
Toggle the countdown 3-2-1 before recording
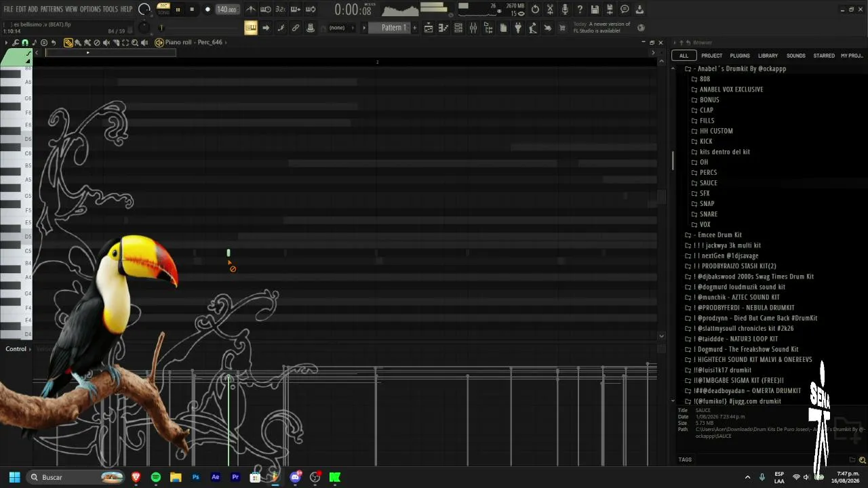pos(281,9)
